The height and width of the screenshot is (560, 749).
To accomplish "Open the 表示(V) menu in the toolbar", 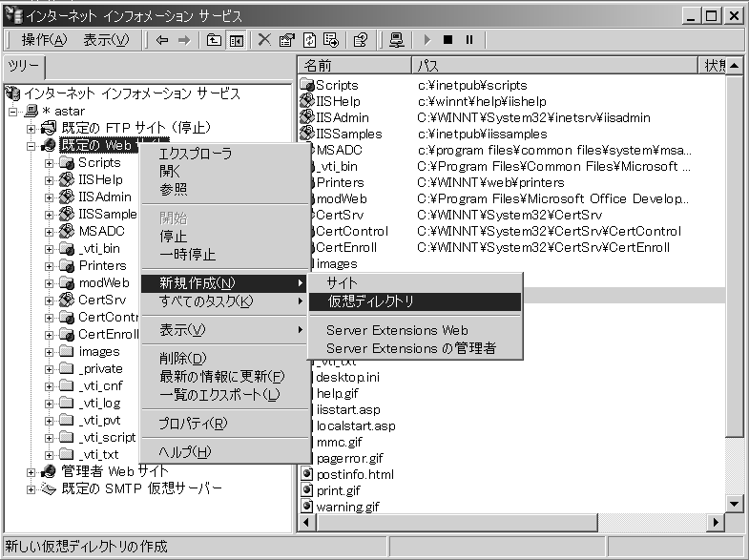I will [106, 40].
